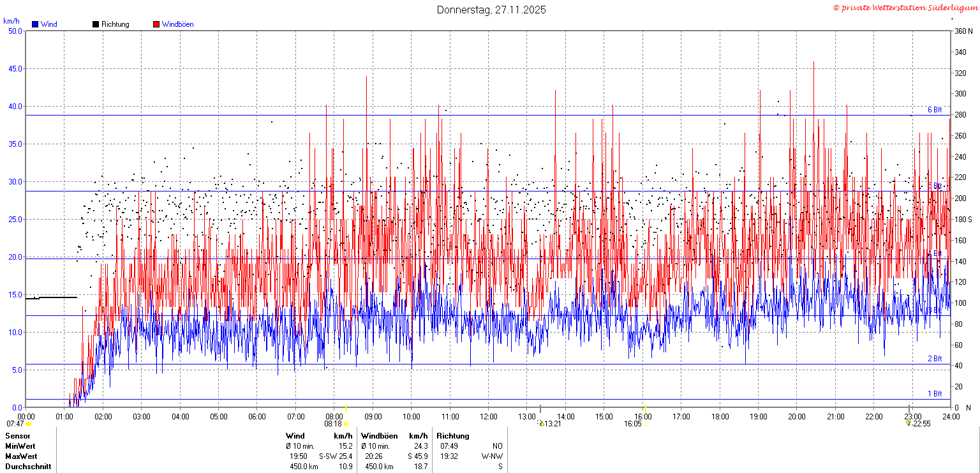This screenshot has height=473, width=980.
Task: Select the Windböen column header in table
Action: (x=379, y=436)
